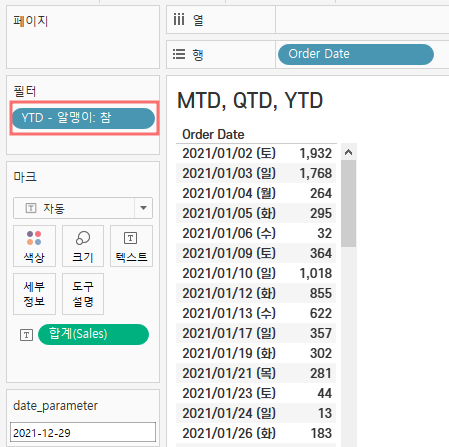
Task: Click the 세부 정보 detail button
Action: pyautogui.click(x=34, y=294)
